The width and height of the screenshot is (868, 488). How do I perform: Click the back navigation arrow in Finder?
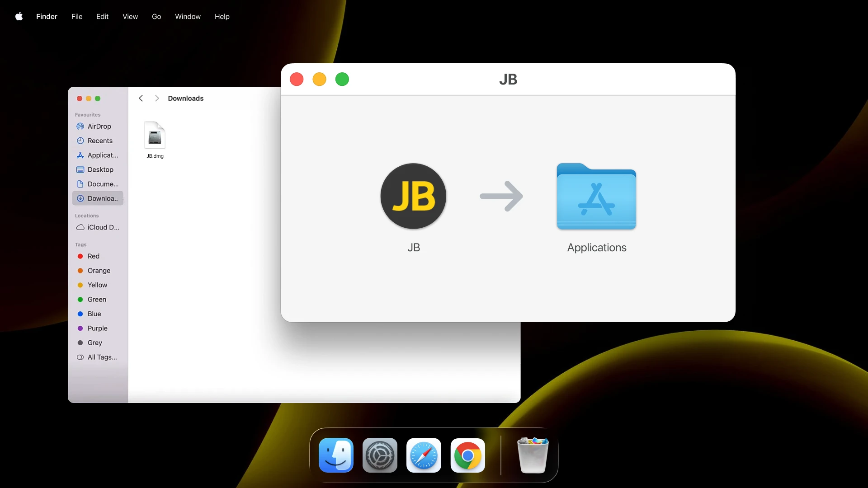(140, 98)
